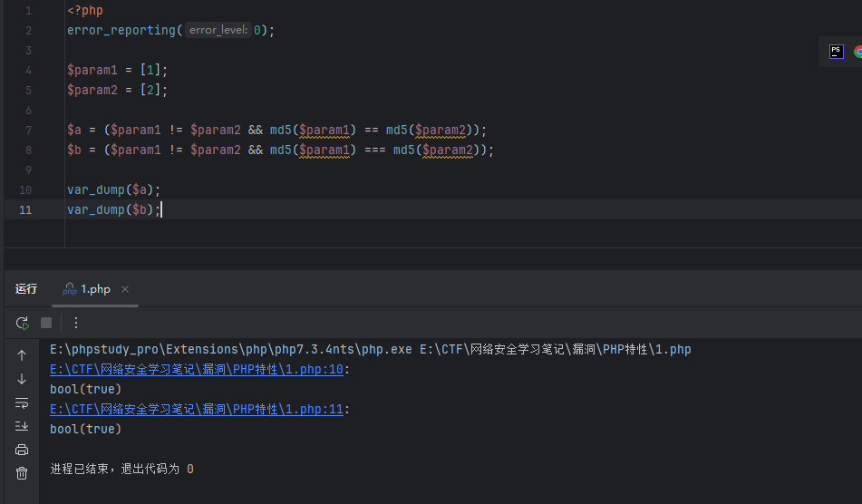Image resolution: width=862 pixels, height=504 pixels.
Task: Place cursor on var_dump($a) line
Action: (x=113, y=189)
